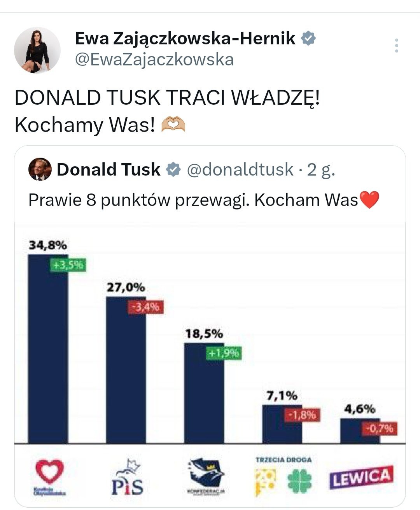Image resolution: width=420 pixels, height=510 pixels.
Task: Open Donald Tusk's small avatar in quoted post
Action: 40,169
